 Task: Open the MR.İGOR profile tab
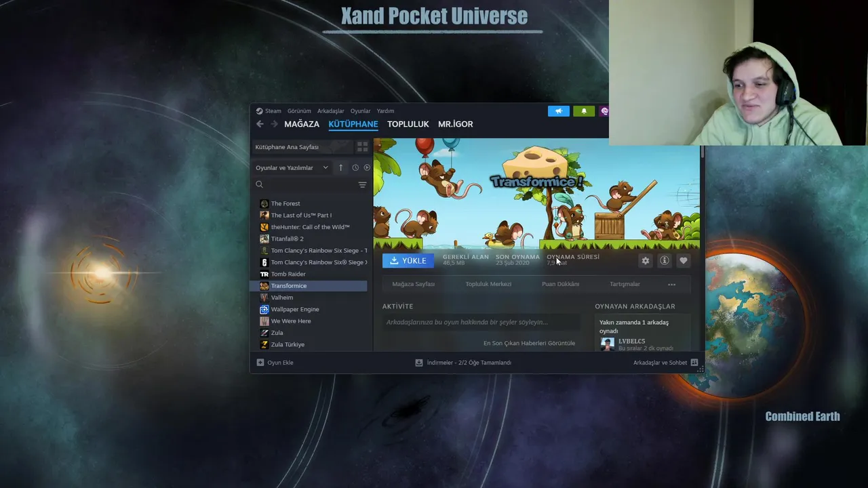[x=456, y=124]
